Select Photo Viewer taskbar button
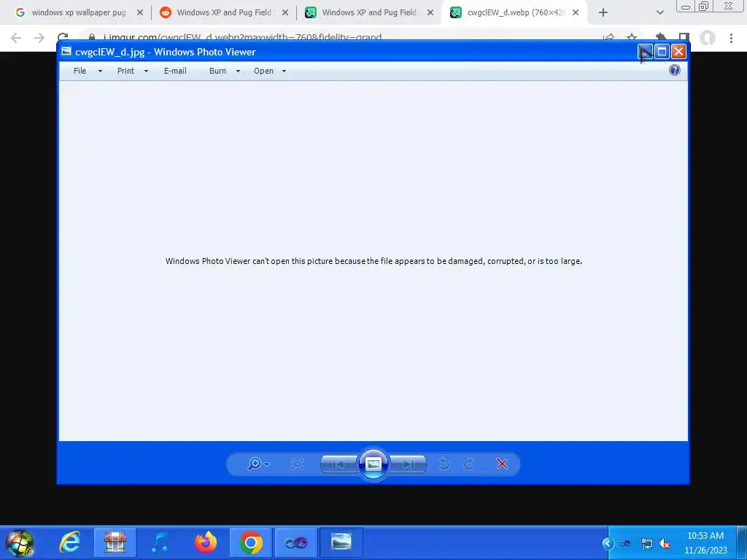This screenshot has width=747, height=560. (x=341, y=542)
